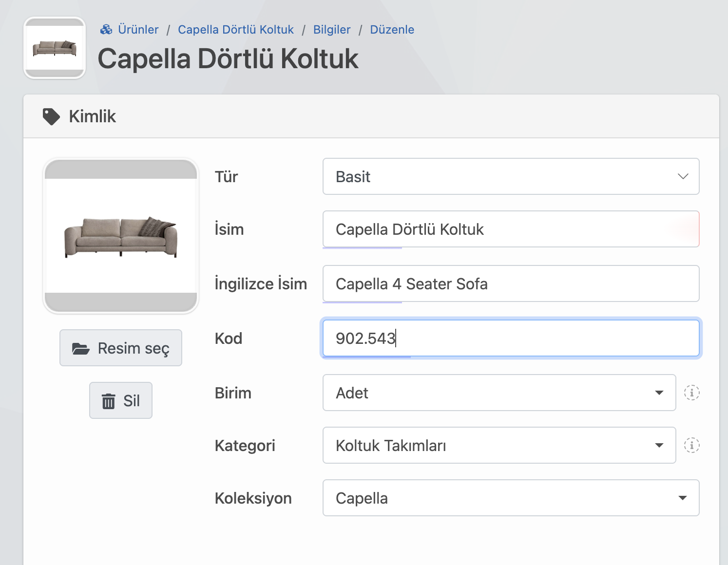Image resolution: width=728 pixels, height=565 pixels.
Task: Click the Sil delete button
Action: coord(121,400)
